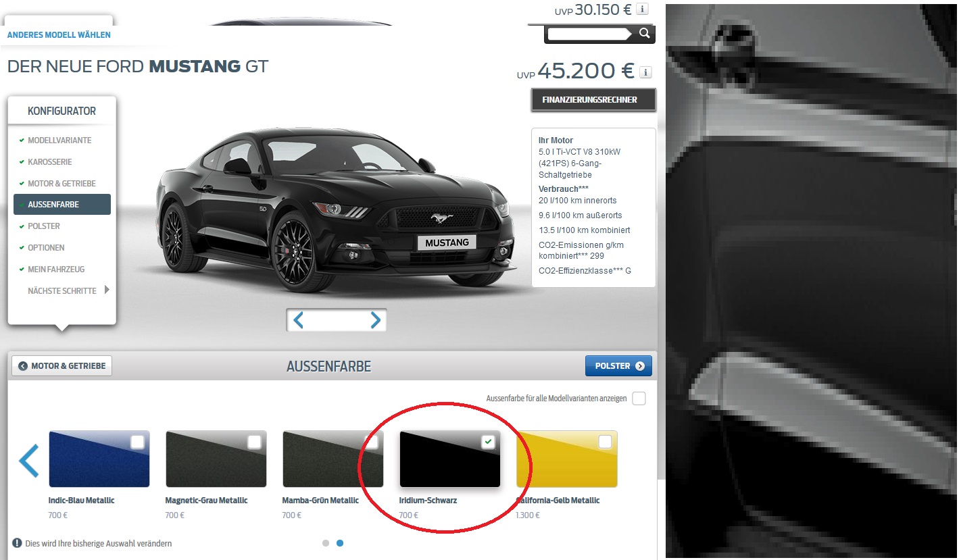
Task: Check the Mamba-Grün Metallic checkbox
Action: [x=371, y=442]
